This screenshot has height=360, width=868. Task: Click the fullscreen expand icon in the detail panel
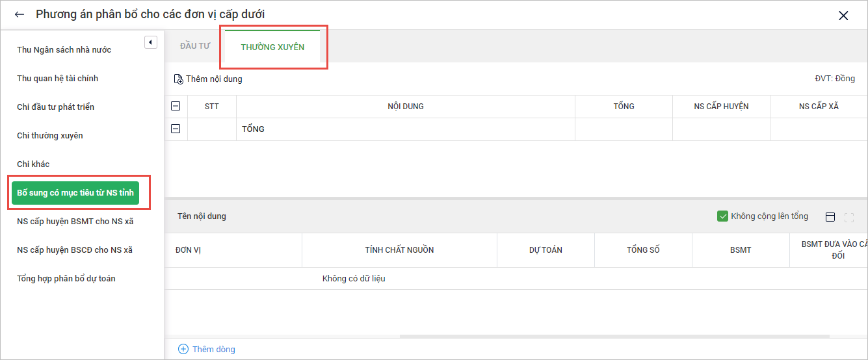coord(848,217)
